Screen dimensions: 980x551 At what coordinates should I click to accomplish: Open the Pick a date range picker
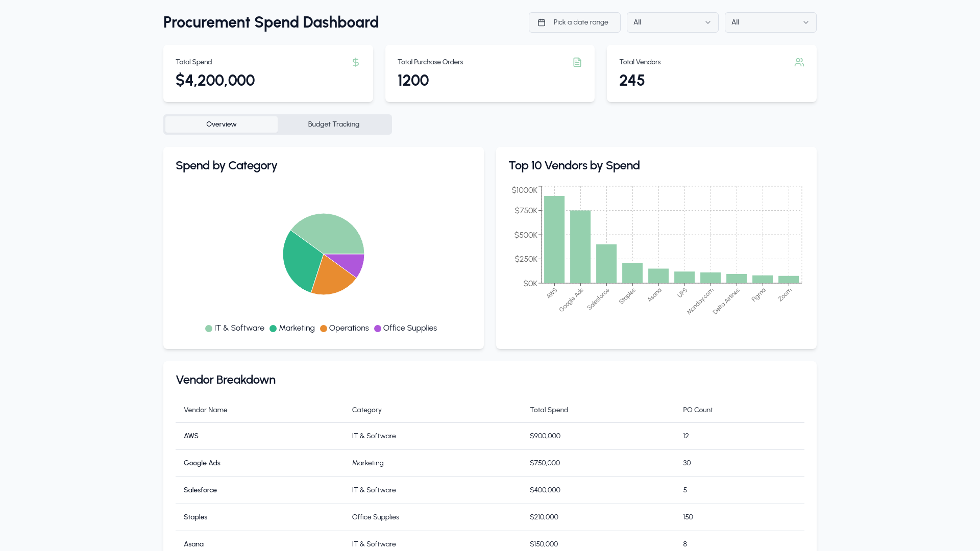click(x=574, y=22)
